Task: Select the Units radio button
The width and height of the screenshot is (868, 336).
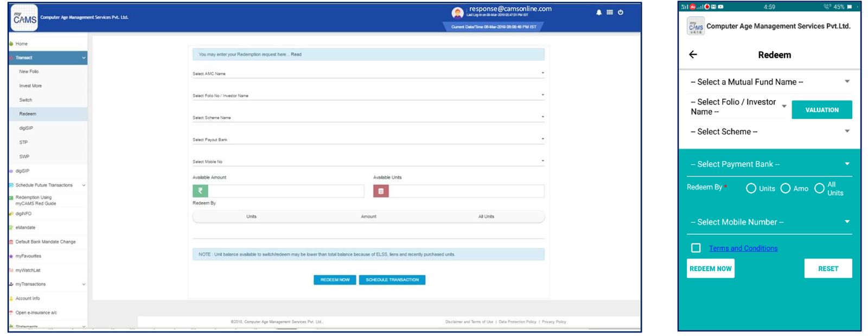Action: (x=751, y=189)
